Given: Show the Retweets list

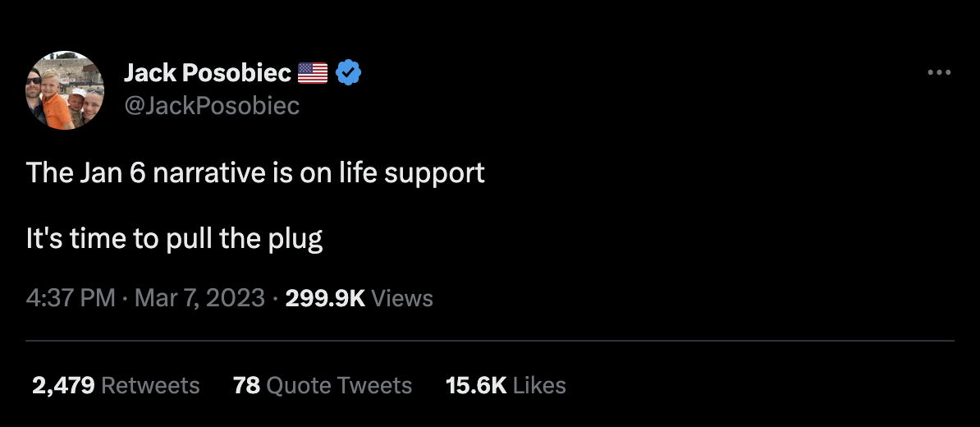Looking at the screenshot, I should point(150,385).
